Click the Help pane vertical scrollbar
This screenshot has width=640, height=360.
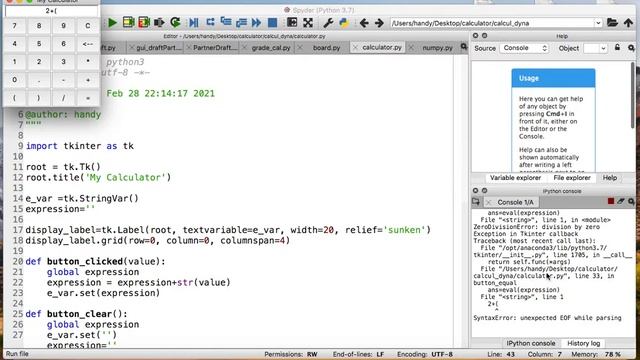pos(633,95)
